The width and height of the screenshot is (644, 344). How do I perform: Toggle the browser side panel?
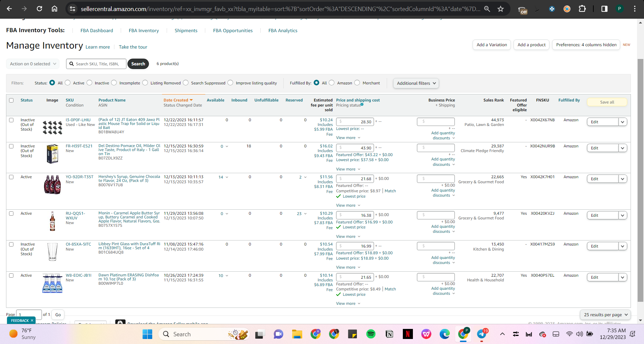604,9
